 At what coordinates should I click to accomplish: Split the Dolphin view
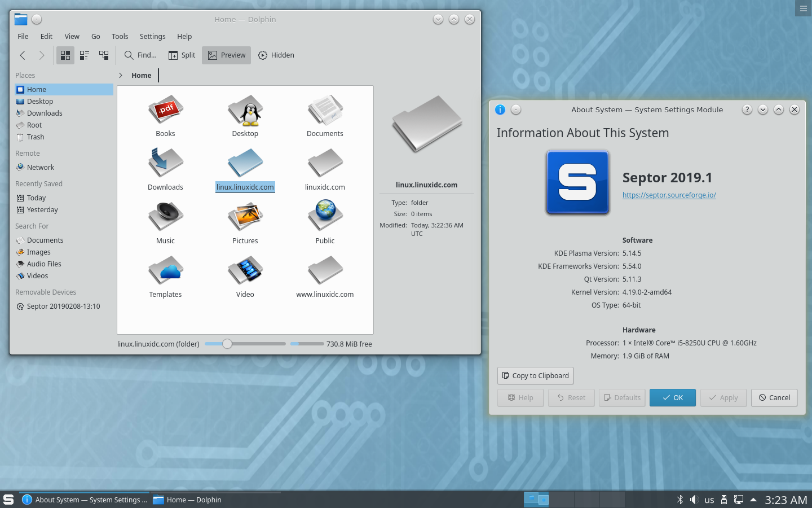(182, 55)
